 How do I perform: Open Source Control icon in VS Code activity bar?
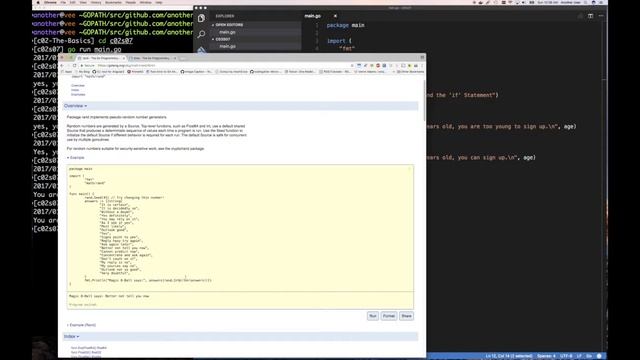(x=201, y=50)
